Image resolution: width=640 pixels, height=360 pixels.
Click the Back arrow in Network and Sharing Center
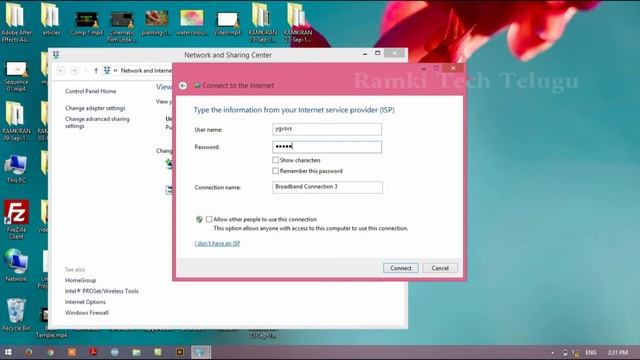click(61, 71)
